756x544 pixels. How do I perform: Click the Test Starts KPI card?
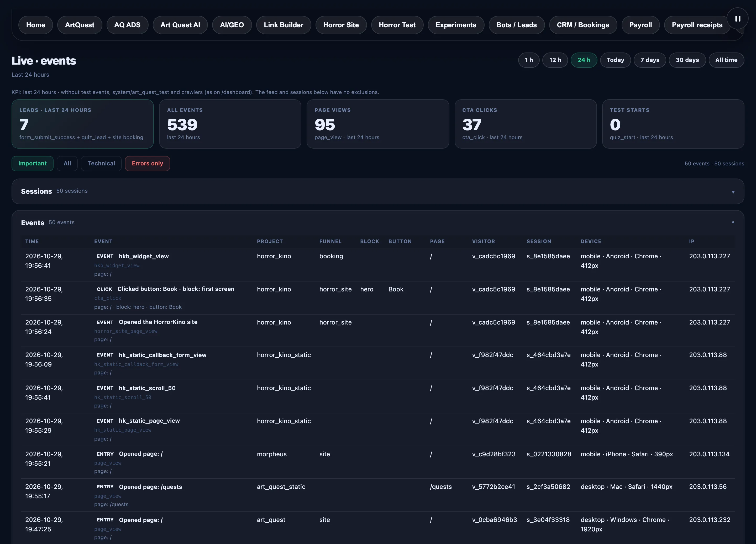pos(673,124)
